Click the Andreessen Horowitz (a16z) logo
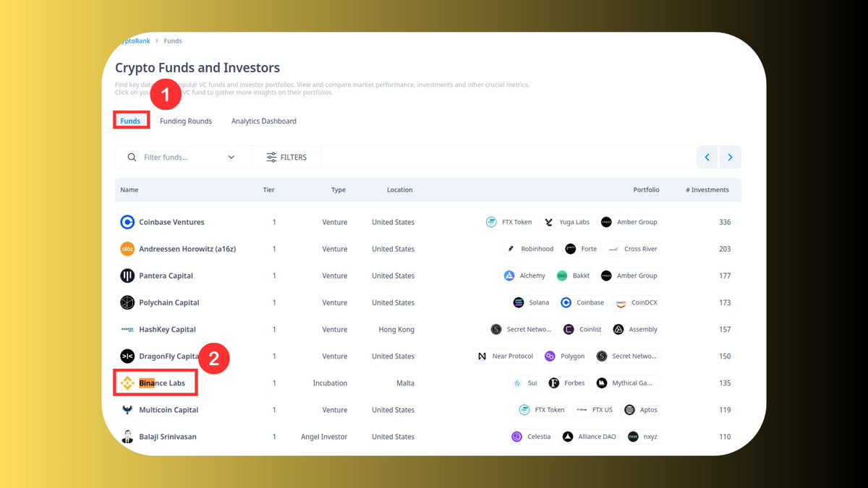 pyautogui.click(x=127, y=249)
